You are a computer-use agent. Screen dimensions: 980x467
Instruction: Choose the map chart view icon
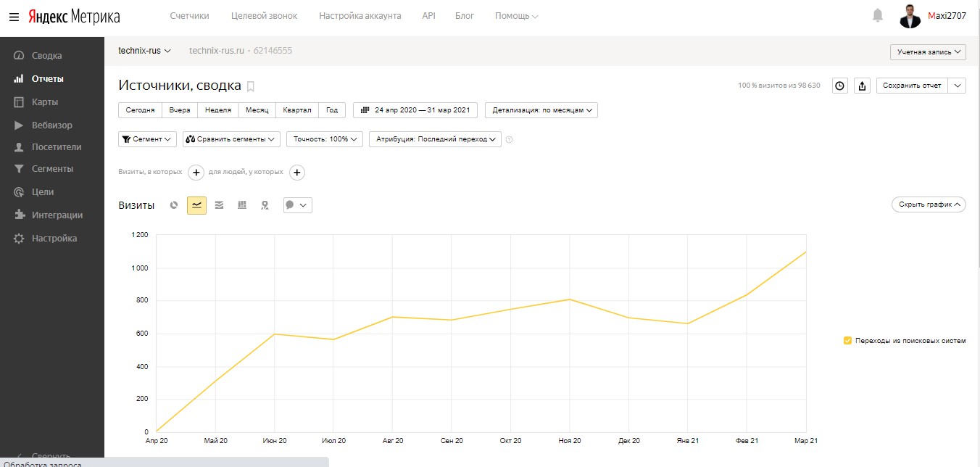point(265,205)
